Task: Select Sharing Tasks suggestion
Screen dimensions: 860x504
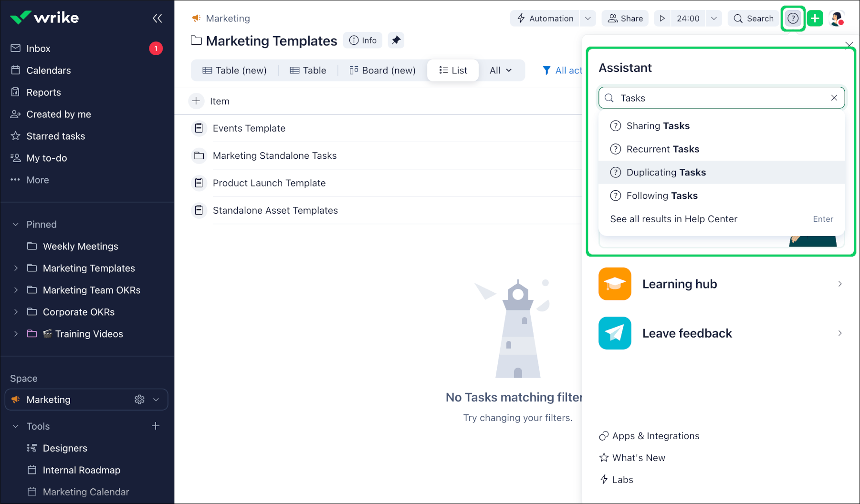Action: coord(722,126)
